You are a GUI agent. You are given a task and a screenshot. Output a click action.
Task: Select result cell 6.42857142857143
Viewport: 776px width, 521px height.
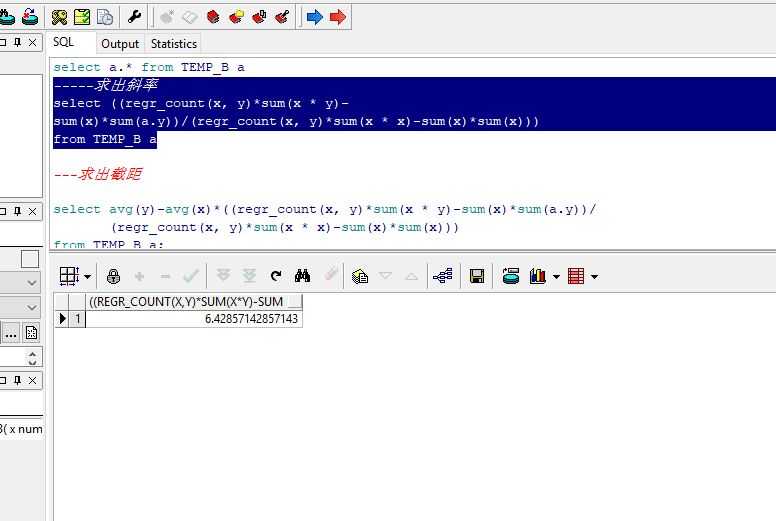pos(194,319)
